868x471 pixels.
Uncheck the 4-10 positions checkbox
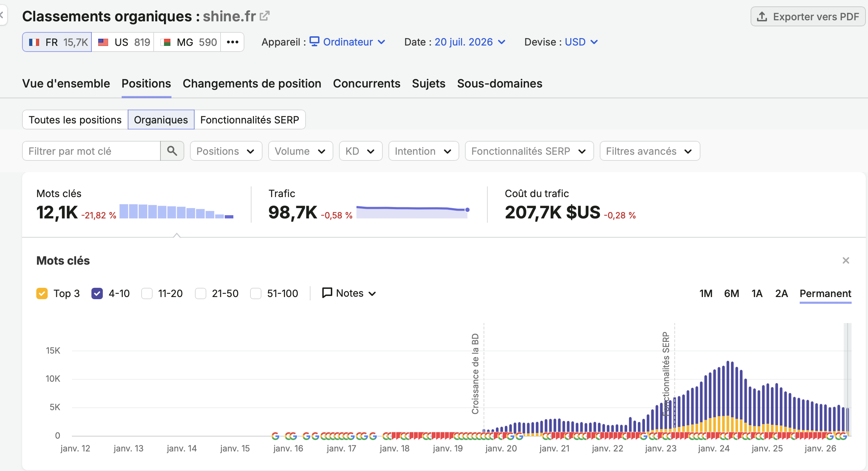pyautogui.click(x=97, y=293)
